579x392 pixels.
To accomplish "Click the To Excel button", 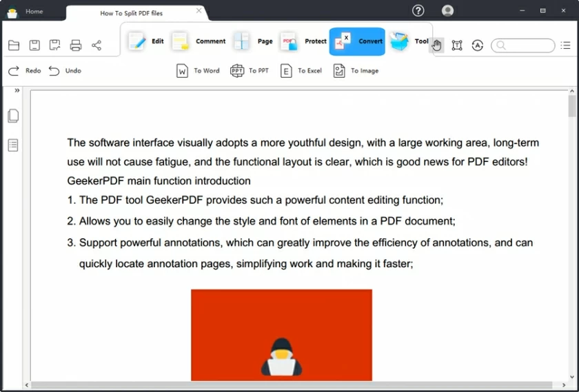I will [301, 70].
